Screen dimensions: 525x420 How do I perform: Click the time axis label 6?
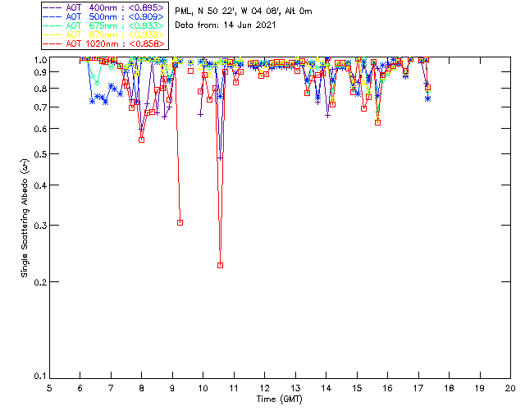80,388
